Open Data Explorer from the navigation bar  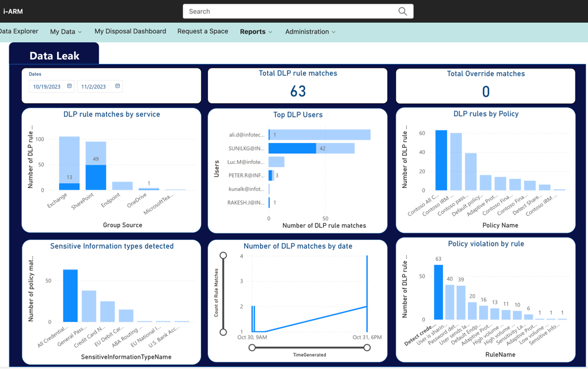[19, 31]
